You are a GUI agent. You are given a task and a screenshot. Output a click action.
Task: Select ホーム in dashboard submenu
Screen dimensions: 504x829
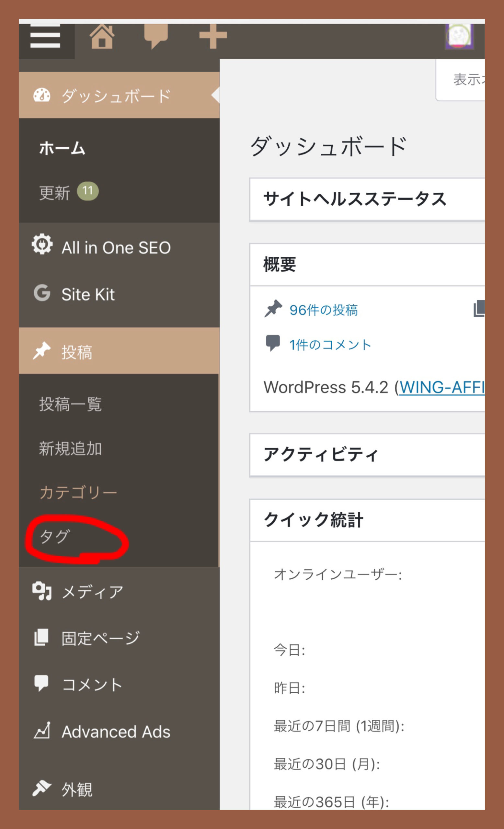coord(62,148)
